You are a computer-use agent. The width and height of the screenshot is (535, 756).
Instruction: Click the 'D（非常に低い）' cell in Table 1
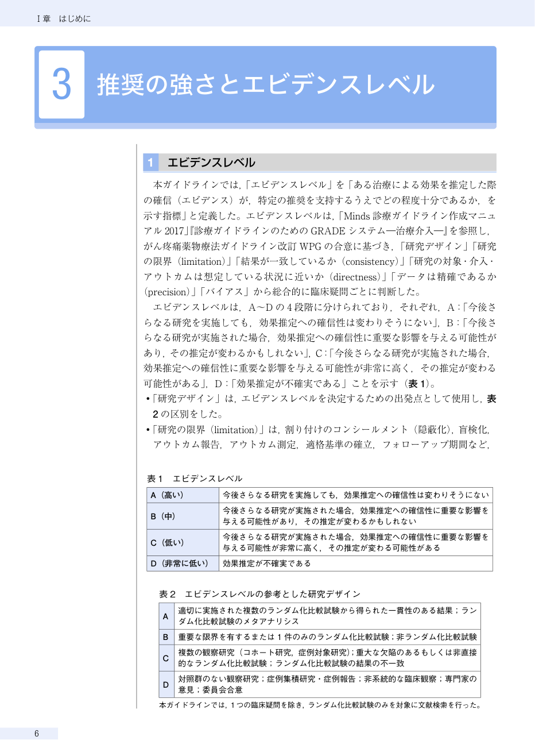tap(183, 564)
